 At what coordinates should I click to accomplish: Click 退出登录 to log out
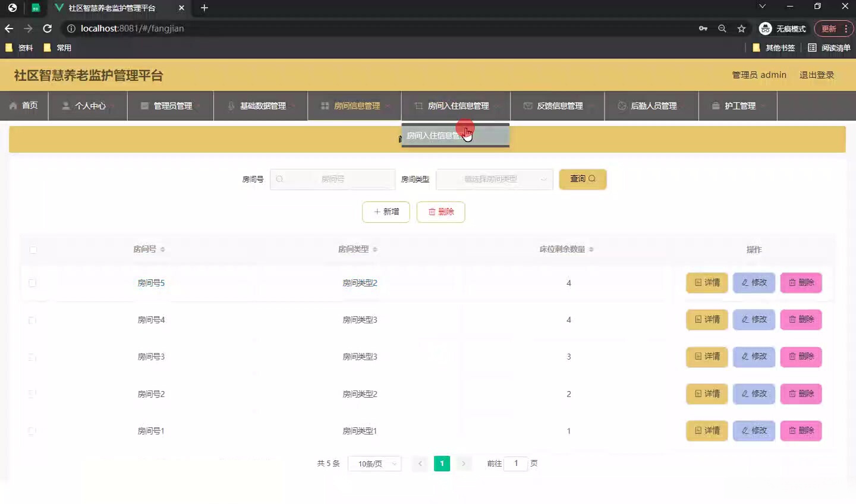pos(818,75)
